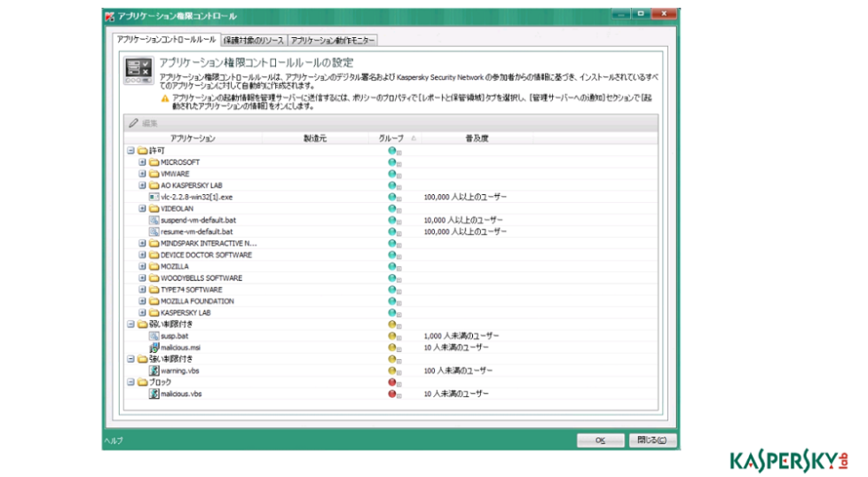Expand MINDSPARK INTERACTIVE folder
Image resolution: width=868 pixels, height=477 pixels.
tap(142, 243)
